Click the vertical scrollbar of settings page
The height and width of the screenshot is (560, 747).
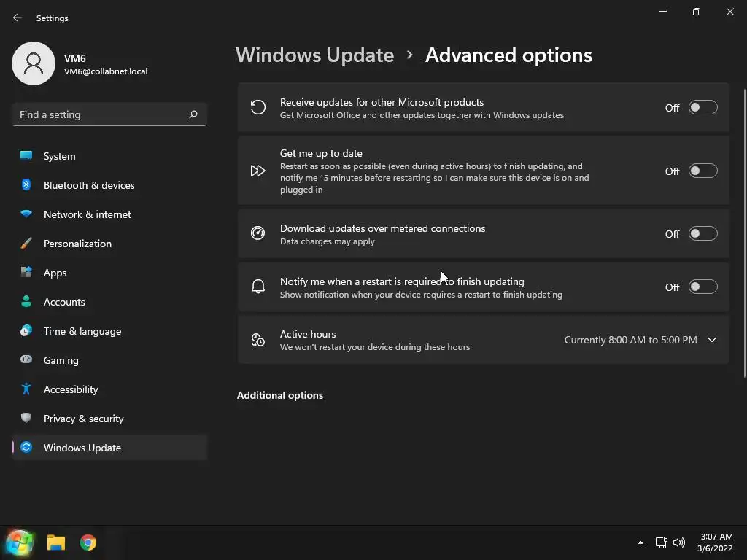(x=745, y=233)
